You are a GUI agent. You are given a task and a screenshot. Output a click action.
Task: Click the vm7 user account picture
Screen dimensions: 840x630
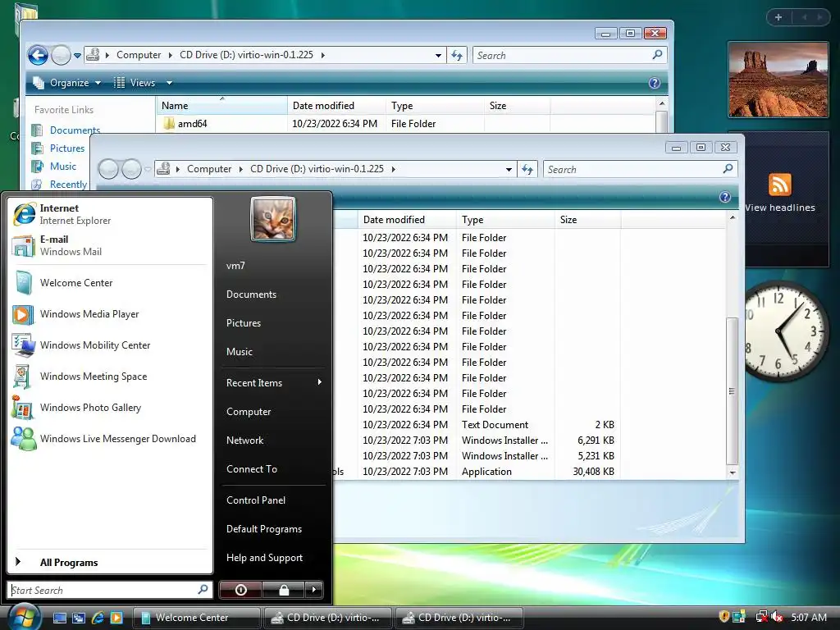tap(272, 218)
